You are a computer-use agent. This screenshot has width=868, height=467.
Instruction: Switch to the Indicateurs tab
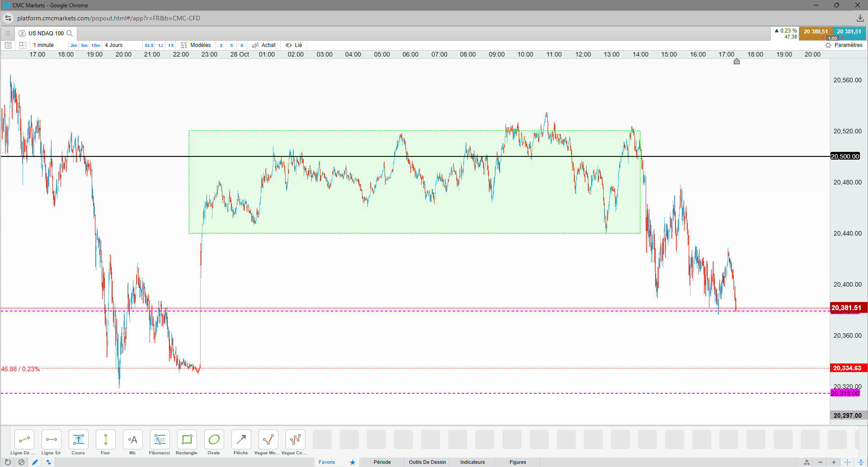click(x=473, y=462)
